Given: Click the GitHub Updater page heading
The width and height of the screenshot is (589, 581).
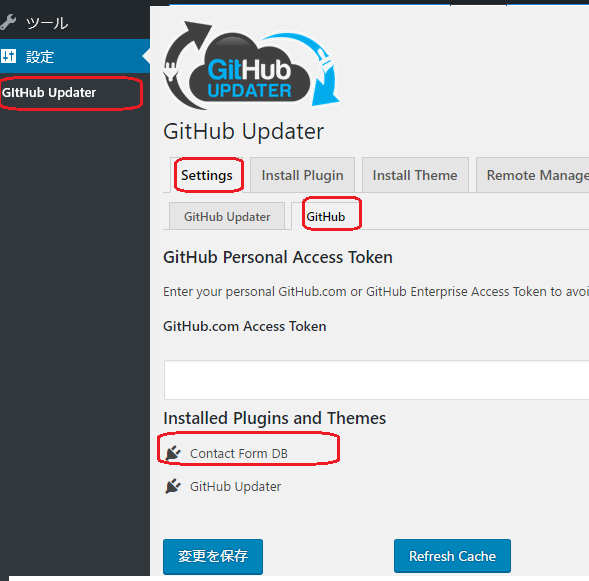Looking at the screenshot, I should pyautogui.click(x=243, y=131).
